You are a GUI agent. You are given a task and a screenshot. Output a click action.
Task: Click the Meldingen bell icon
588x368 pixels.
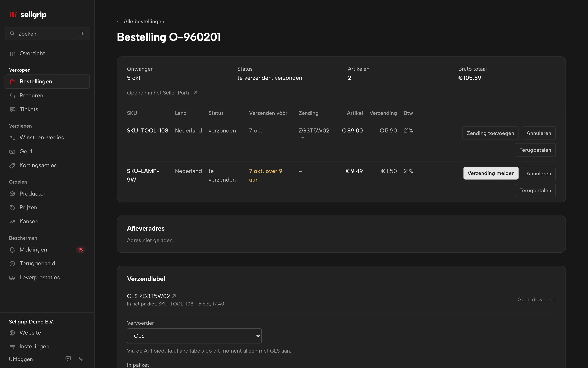pyautogui.click(x=12, y=250)
